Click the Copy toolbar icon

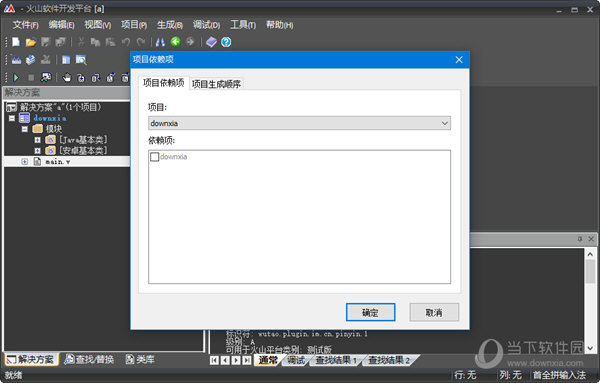[95, 42]
